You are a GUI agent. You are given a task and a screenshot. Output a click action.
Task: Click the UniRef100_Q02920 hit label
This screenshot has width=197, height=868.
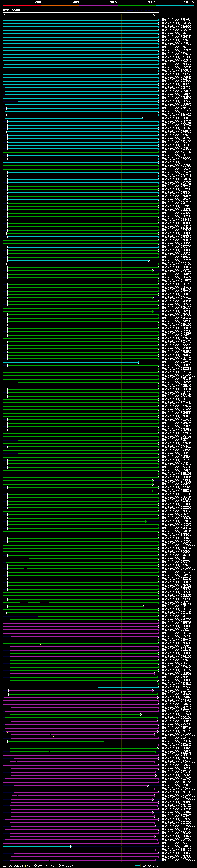[x=177, y=362]
